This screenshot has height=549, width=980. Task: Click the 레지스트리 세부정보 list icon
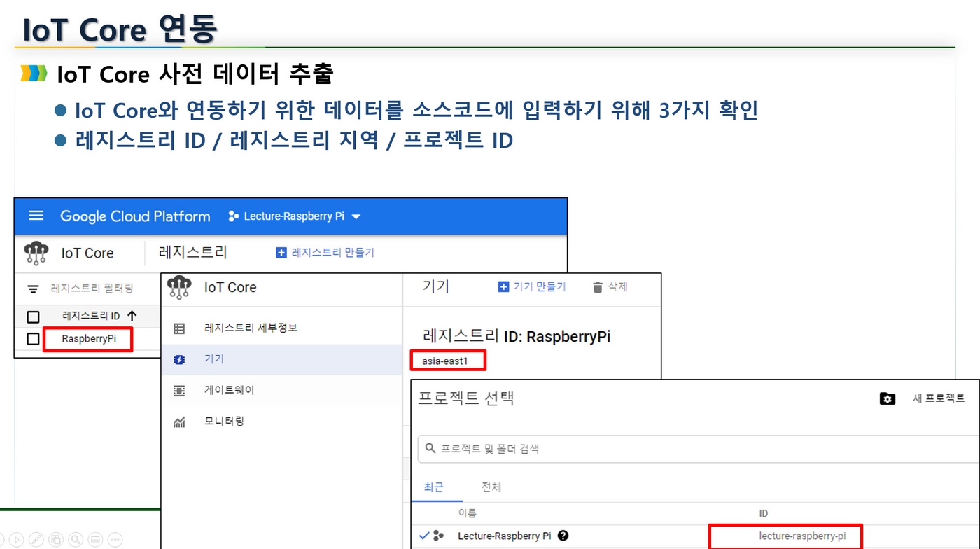pos(179,328)
